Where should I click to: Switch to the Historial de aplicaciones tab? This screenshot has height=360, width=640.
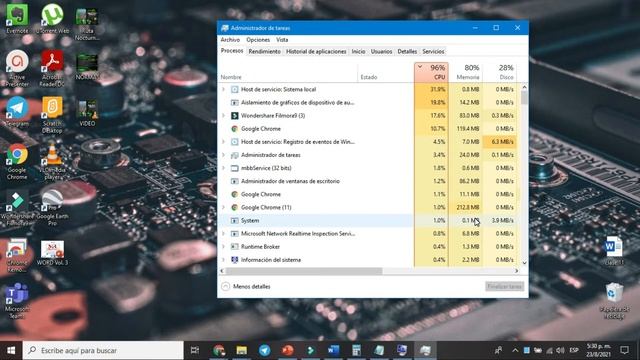316,51
